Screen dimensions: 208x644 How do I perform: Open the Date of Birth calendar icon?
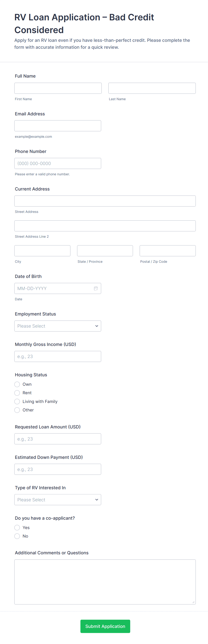pos(96,288)
